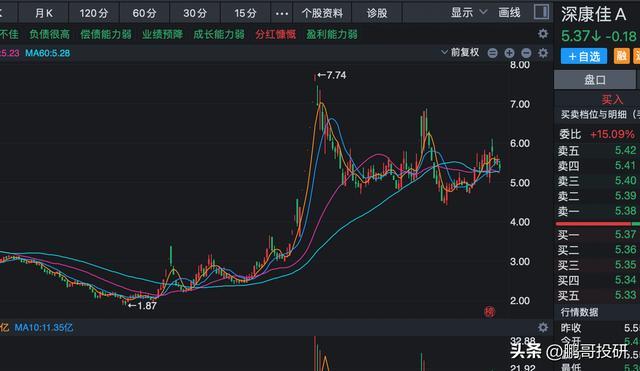Viewport: 640px width, 371px height.
Task: Click the red circular badge on chart
Action: click(489, 312)
